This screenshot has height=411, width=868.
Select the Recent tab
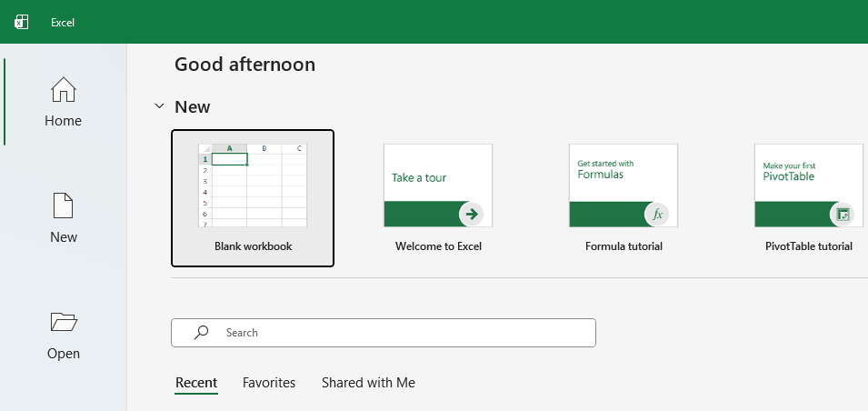[x=196, y=383]
